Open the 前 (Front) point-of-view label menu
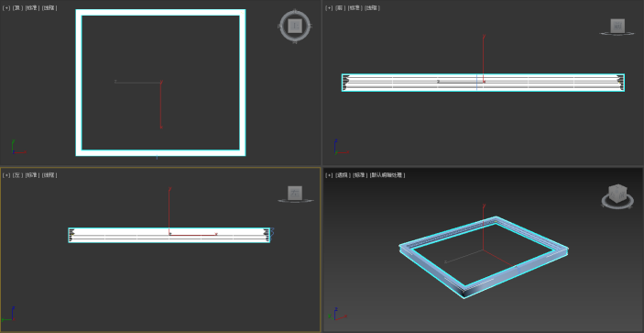 coord(341,8)
